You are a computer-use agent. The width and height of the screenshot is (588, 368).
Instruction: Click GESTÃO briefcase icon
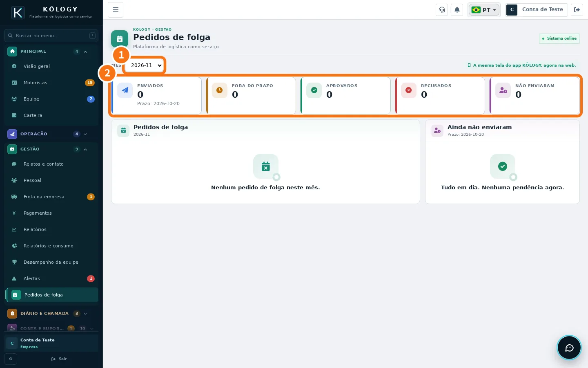(12, 149)
